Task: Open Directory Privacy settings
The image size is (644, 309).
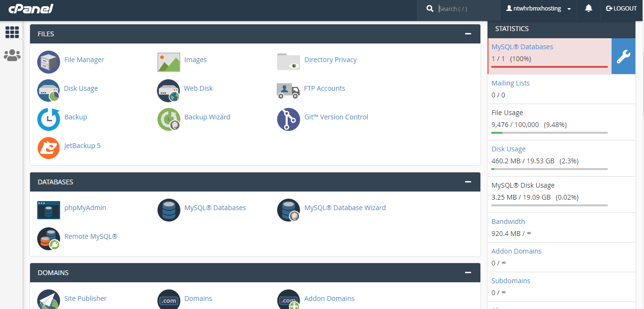Action: [330, 59]
